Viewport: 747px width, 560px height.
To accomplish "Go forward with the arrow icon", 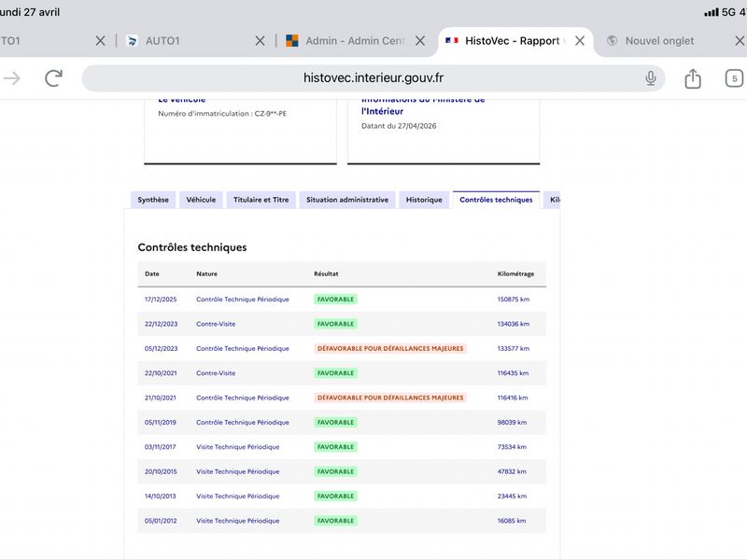I will (x=12, y=78).
